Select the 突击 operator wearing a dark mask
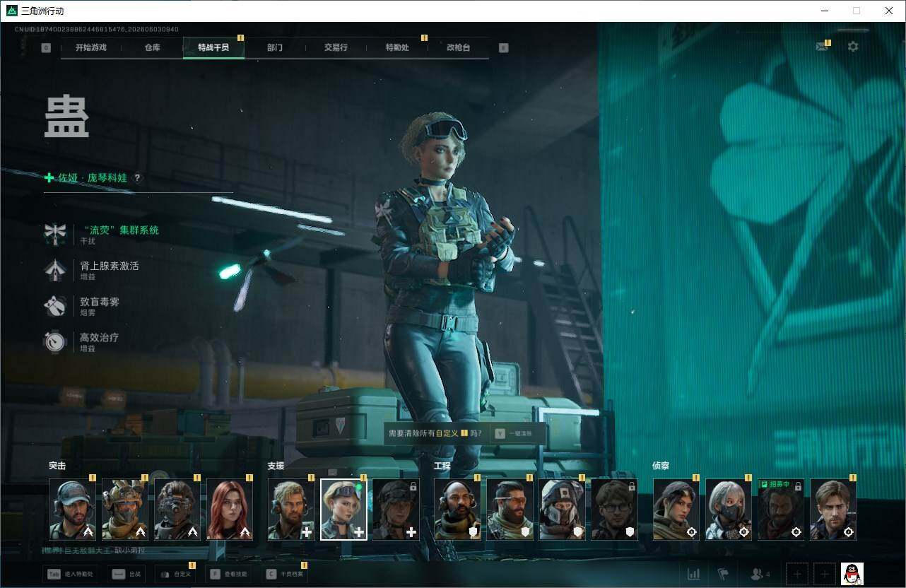Screen dimensions: 906x588 pyautogui.click(x=177, y=510)
